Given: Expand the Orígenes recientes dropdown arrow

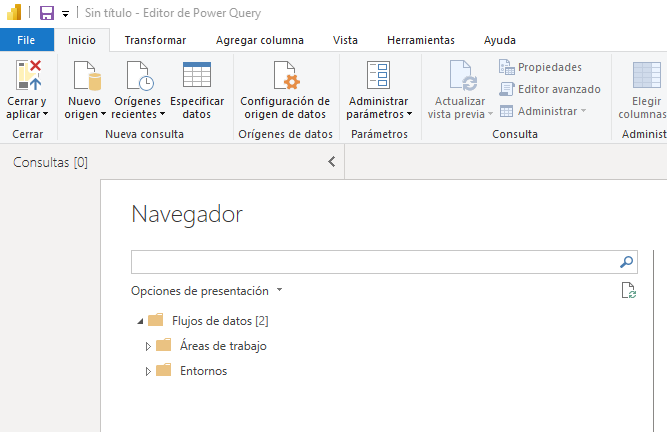Looking at the screenshot, I should (x=162, y=114).
